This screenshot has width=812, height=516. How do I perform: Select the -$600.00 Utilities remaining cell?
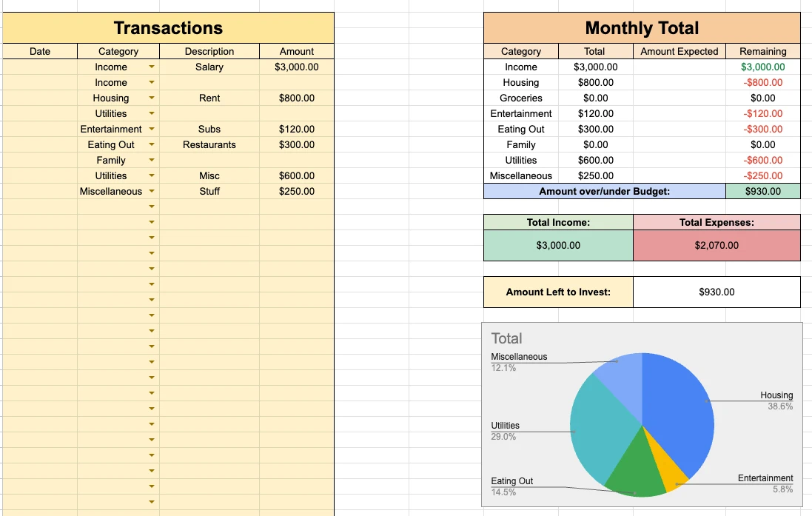(x=763, y=160)
